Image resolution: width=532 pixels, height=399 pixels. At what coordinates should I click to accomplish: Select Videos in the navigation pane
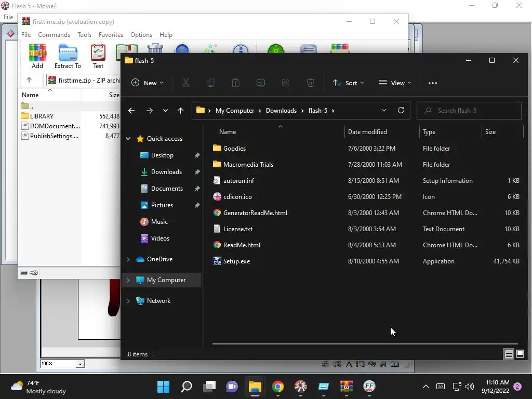coord(160,238)
